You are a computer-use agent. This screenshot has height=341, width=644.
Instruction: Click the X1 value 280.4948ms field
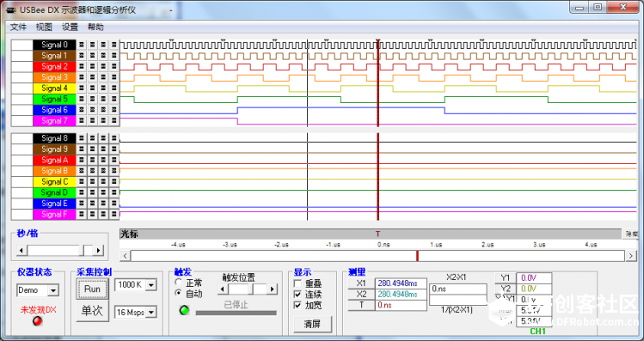coord(401,283)
